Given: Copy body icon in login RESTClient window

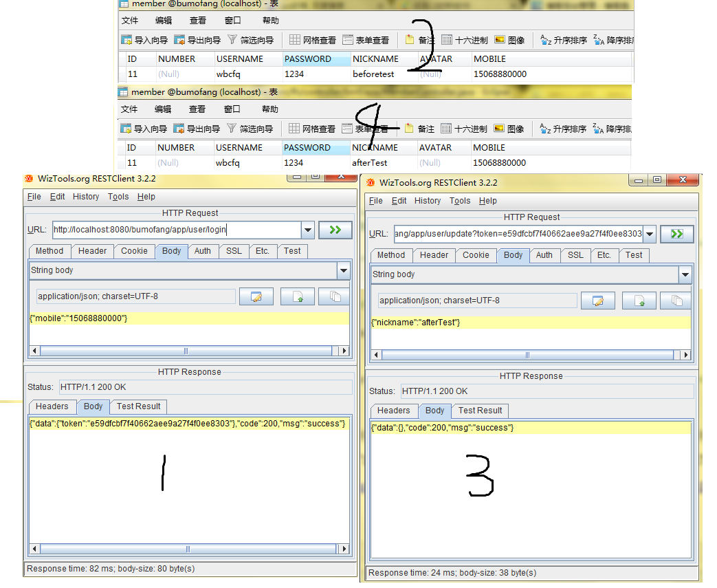Looking at the screenshot, I should [334, 296].
